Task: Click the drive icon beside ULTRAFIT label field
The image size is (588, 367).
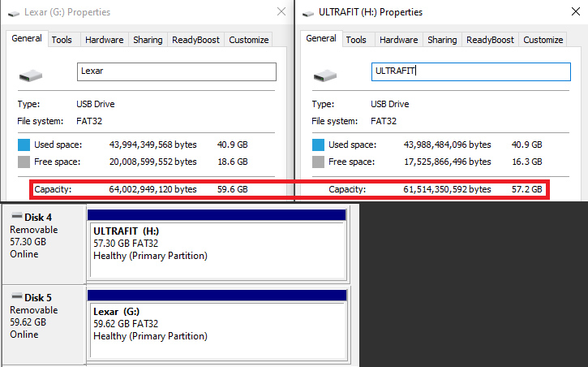Action: click(325, 76)
